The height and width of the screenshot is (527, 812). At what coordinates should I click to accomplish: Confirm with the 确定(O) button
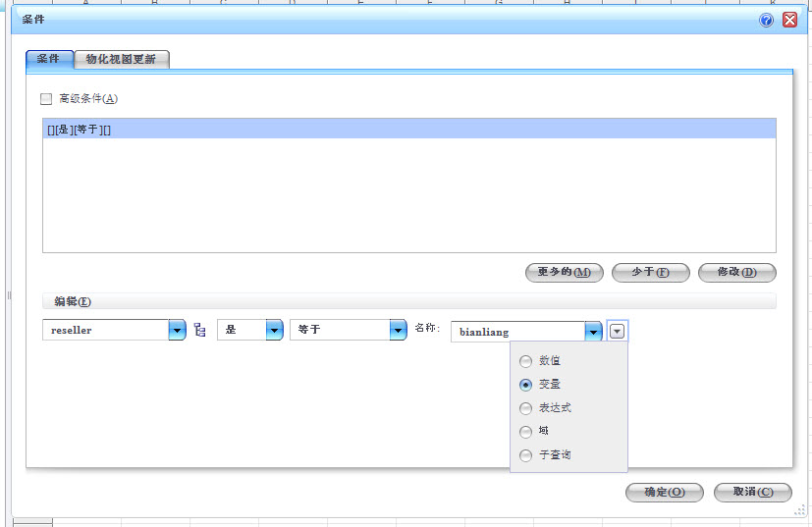(665, 493)
